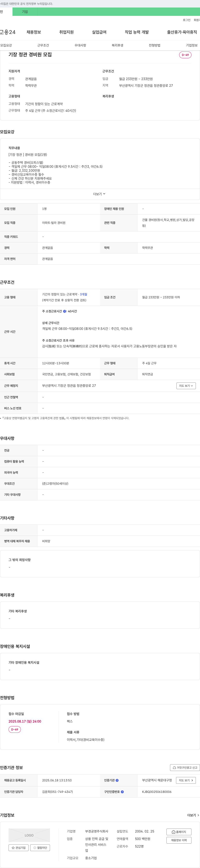
Task: Click the D-49 badge under 접수 마감일
Action: 14,729
